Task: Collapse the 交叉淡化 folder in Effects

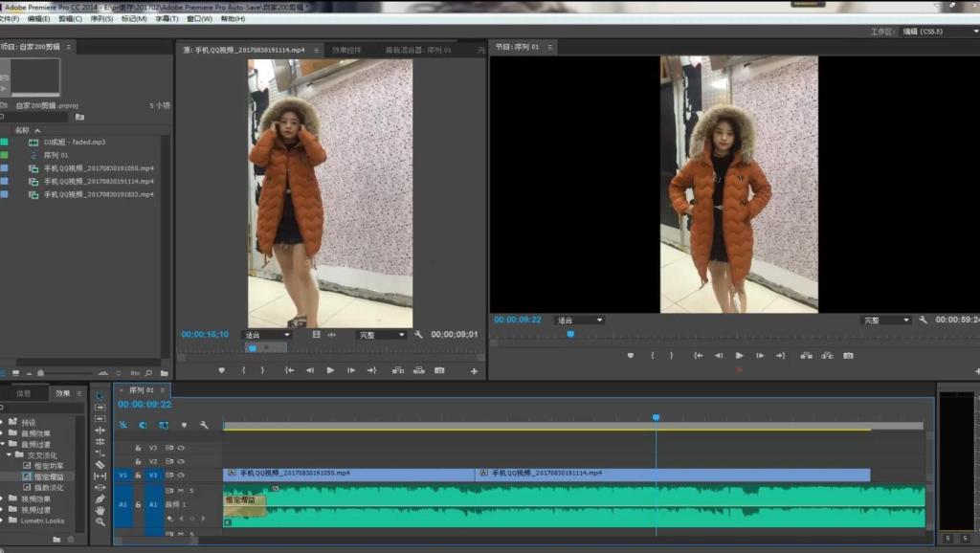Action: coord(9,454)
